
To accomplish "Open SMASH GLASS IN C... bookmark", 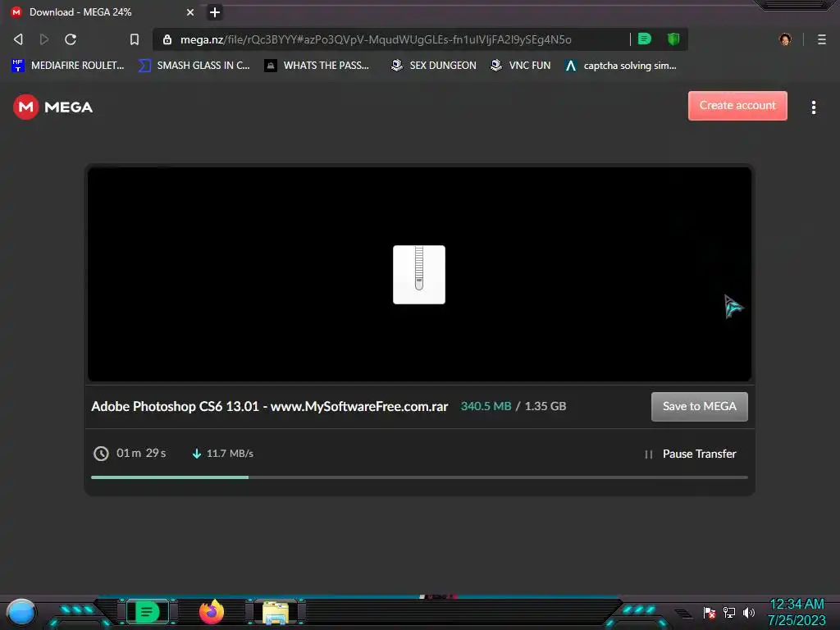I will pyautogui.click(x=194, y=66).
